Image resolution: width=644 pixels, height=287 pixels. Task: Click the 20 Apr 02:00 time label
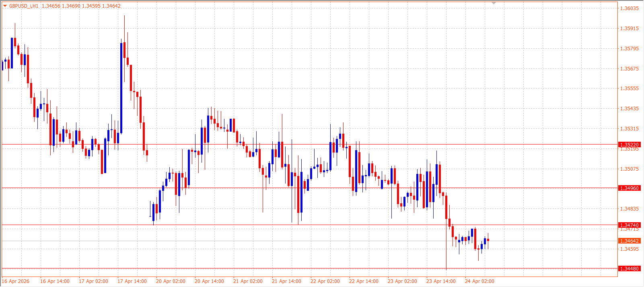[171, 281]
